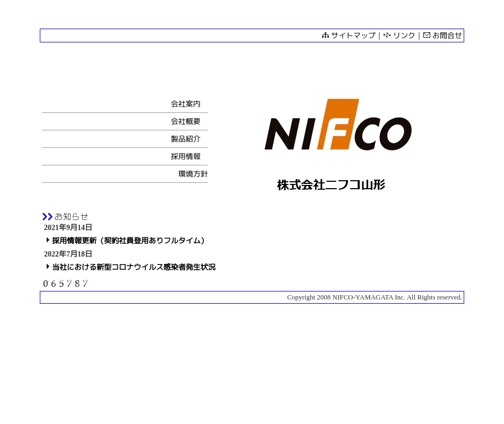Click the NIFCO logo image

338,125
